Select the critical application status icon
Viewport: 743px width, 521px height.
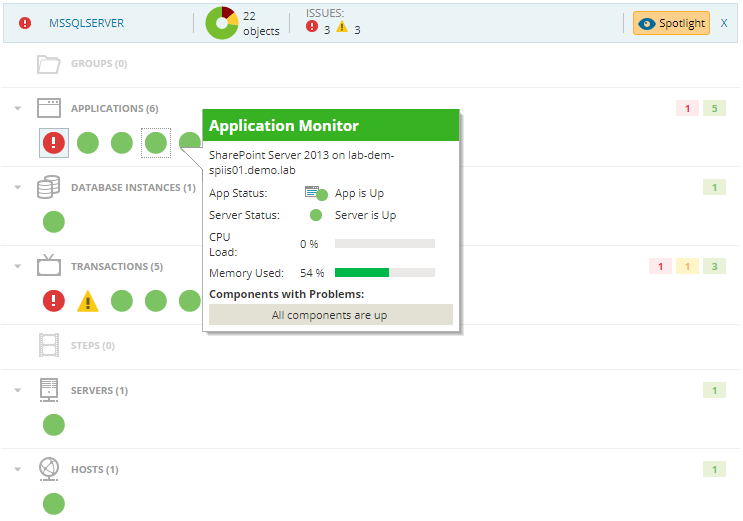54,142
